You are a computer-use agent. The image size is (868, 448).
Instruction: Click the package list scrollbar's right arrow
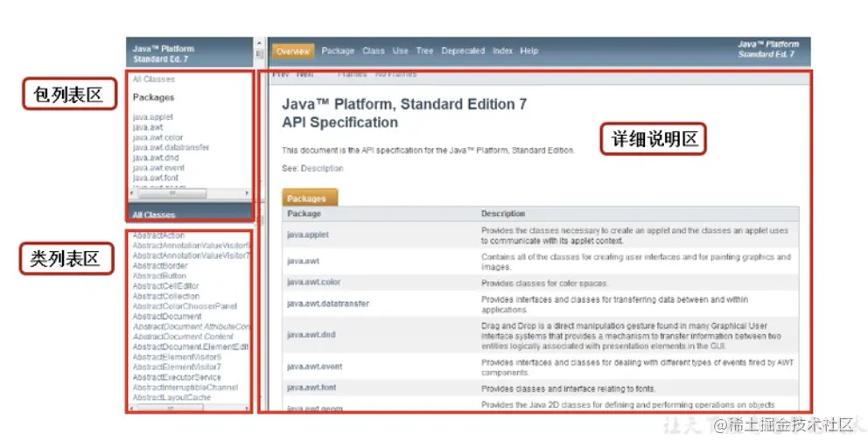(x=247, y=193)
